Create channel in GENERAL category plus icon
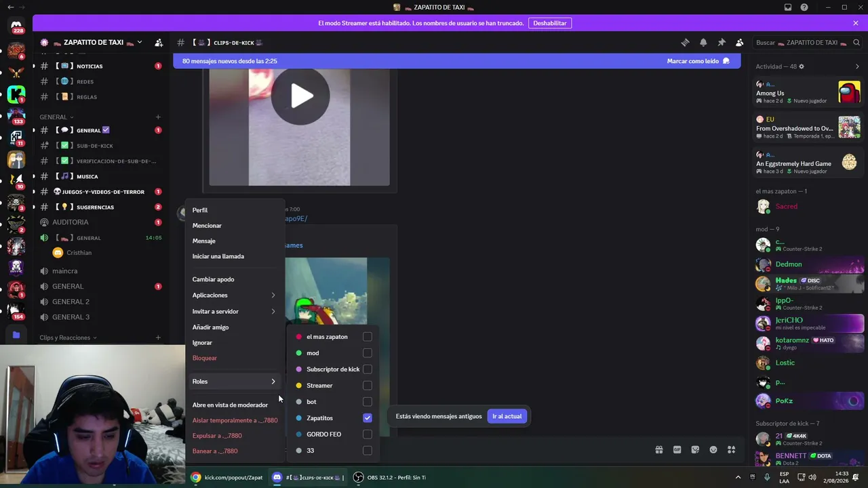This screenshot has height=488, width=868. (x=158, y=117)
